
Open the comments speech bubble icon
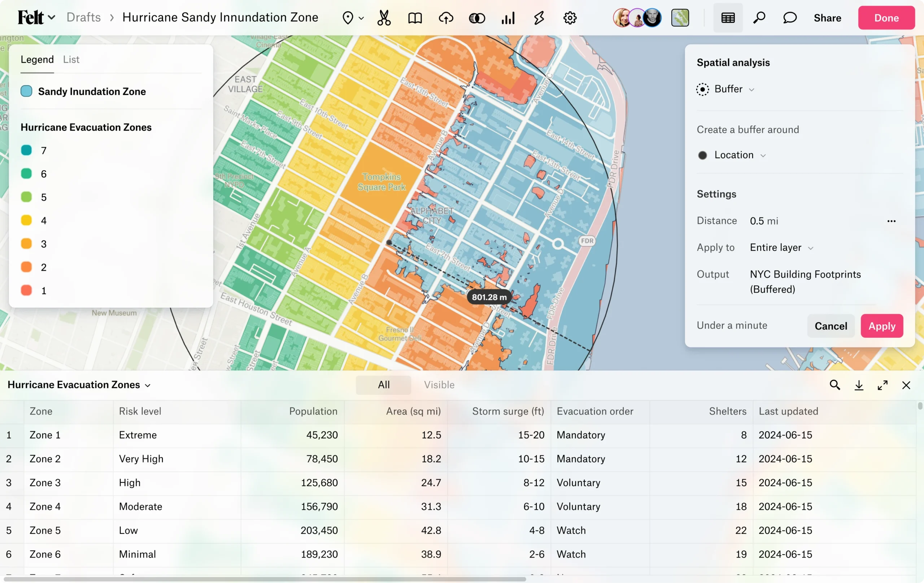click(x=789, y=18)
